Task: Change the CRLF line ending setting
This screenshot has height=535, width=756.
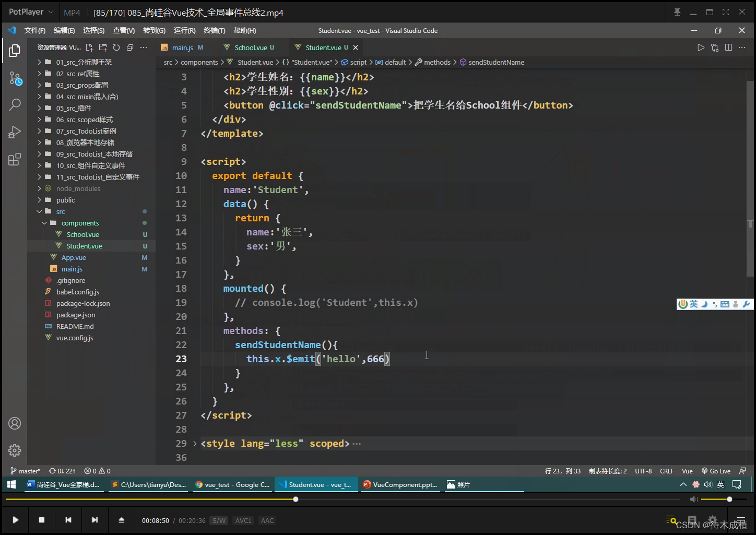Action: (x=667, y=471)
